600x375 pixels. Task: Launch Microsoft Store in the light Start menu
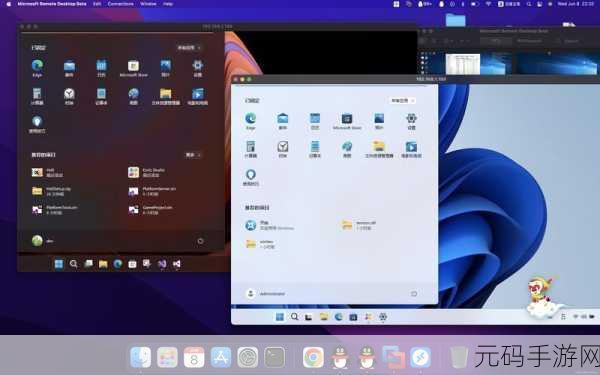(347, 121)
